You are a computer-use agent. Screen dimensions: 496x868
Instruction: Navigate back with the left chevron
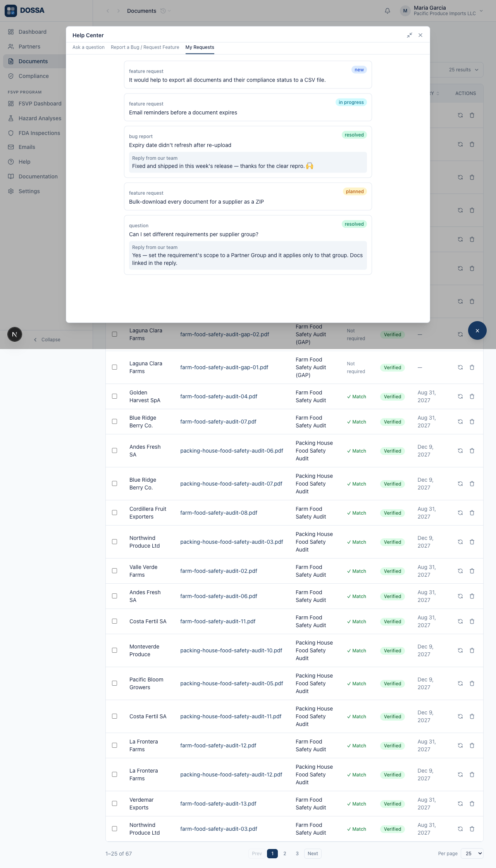tap(108, 11)
